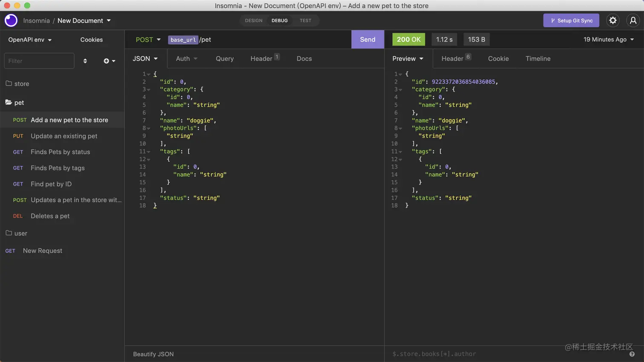Select Deletes a pet request
The height and width of the screenshot is (362, 644).
[62, 216]
